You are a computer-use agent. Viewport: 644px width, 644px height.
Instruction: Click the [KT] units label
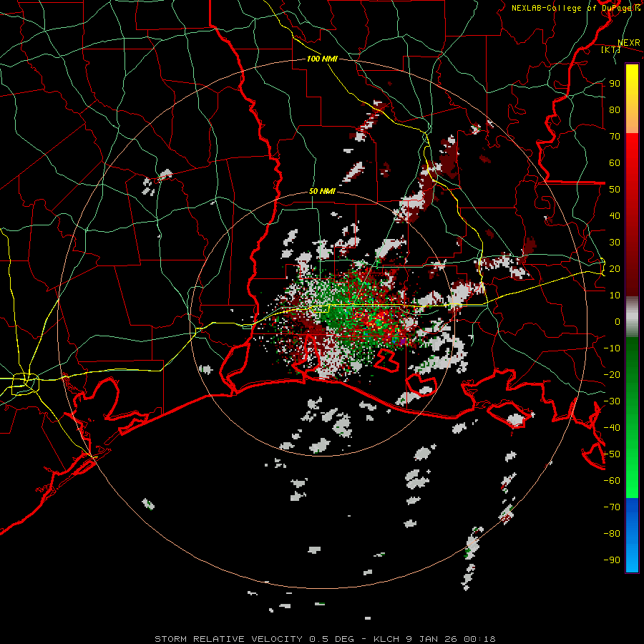click(x=611, y=50)
